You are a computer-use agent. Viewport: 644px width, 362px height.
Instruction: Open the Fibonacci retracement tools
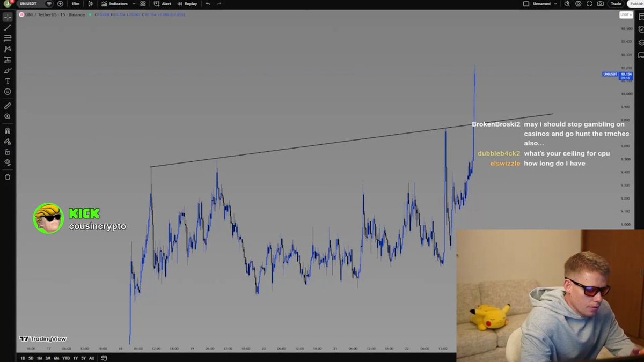8,39
